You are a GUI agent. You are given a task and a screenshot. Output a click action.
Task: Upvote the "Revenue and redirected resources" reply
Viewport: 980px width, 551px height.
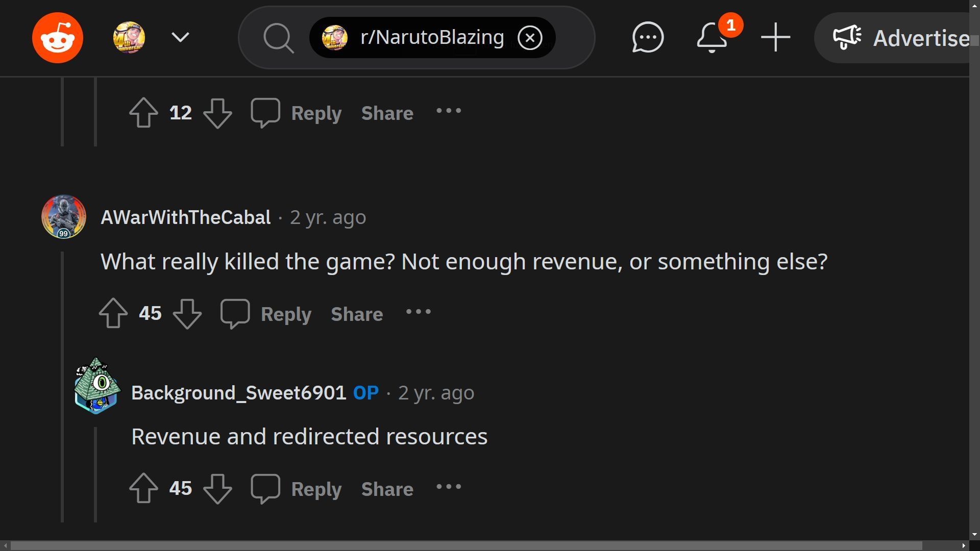coord(143,488)
